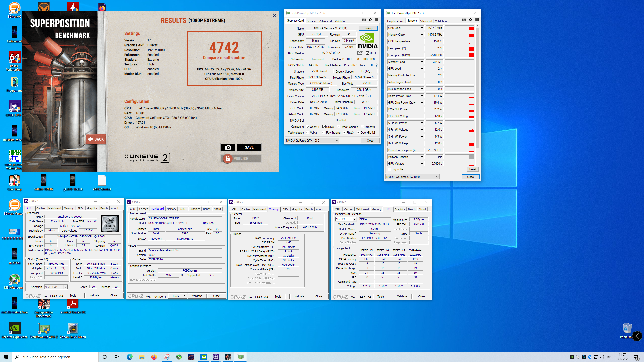Toggle the UEFI checkbox in GPU-Z
Viewport: 644px width, 362px height.
367,53
